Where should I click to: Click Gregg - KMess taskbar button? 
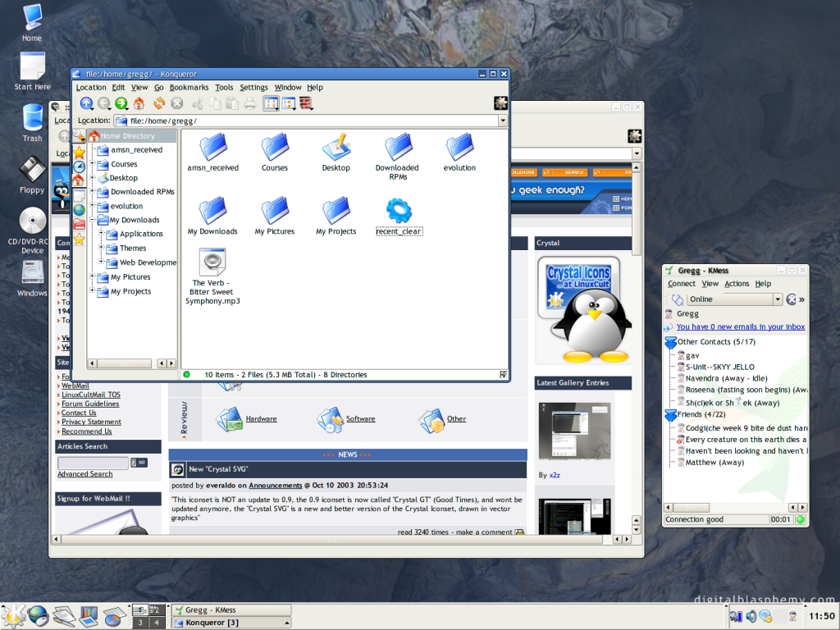coord(231,610)
